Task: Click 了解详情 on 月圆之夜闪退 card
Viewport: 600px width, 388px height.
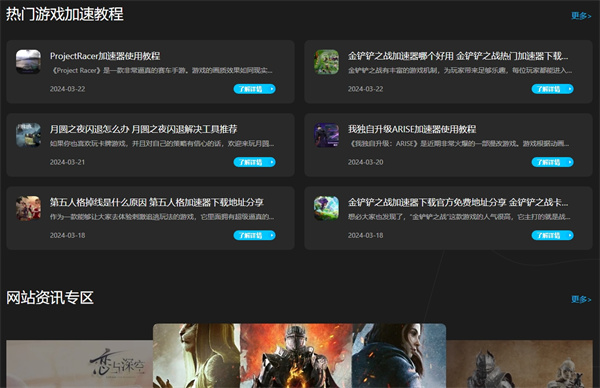Action: (x=254, y=162)
